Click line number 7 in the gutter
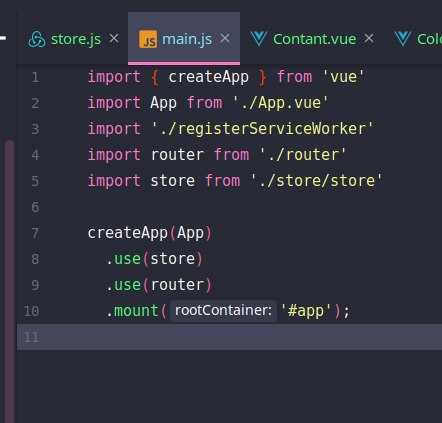The height and width of the screenshot is (423, 442). (x=35, y=233)
